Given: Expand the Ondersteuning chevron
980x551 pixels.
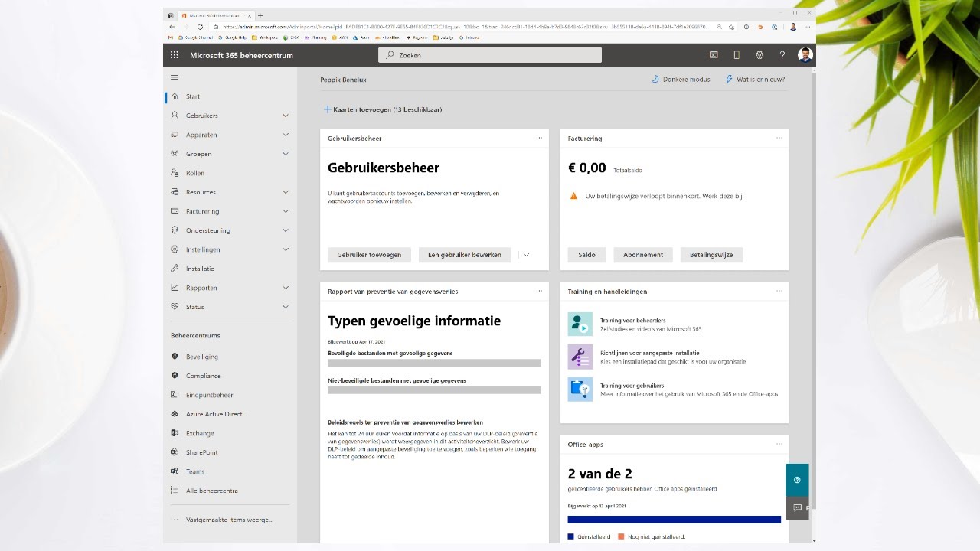Looking at the screenshot, I should pyautogui.click(x=286, y=230).
